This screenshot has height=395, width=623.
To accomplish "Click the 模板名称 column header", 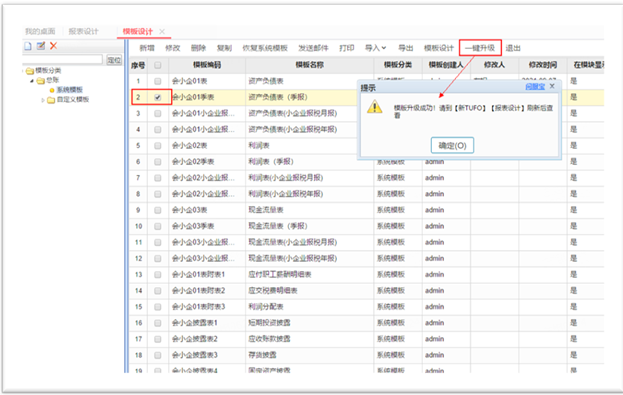I will pos(310,65).
